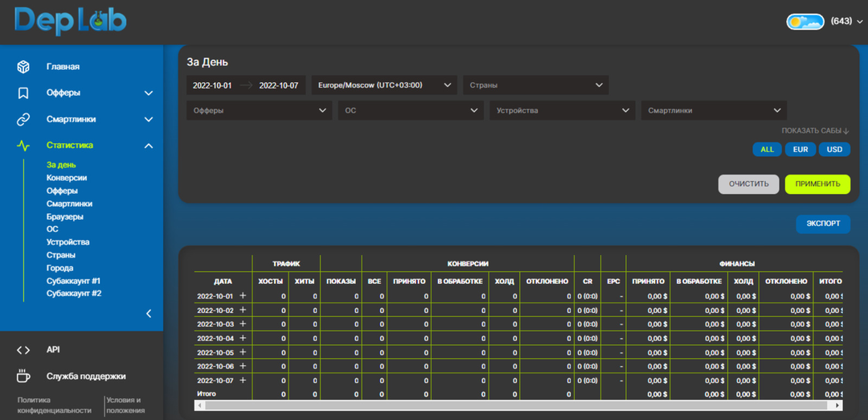Click the DepLab logo
Viewport: 868px width, 420px height.
(71, 21)
